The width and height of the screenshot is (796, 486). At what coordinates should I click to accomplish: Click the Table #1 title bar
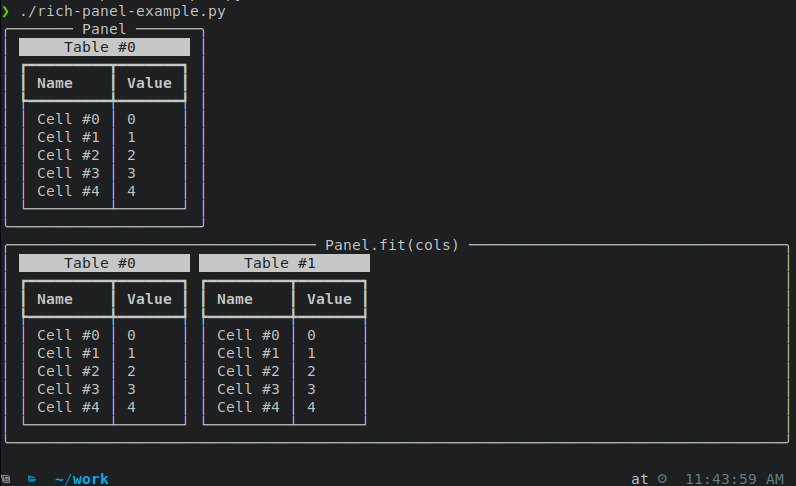coord(284,263)
